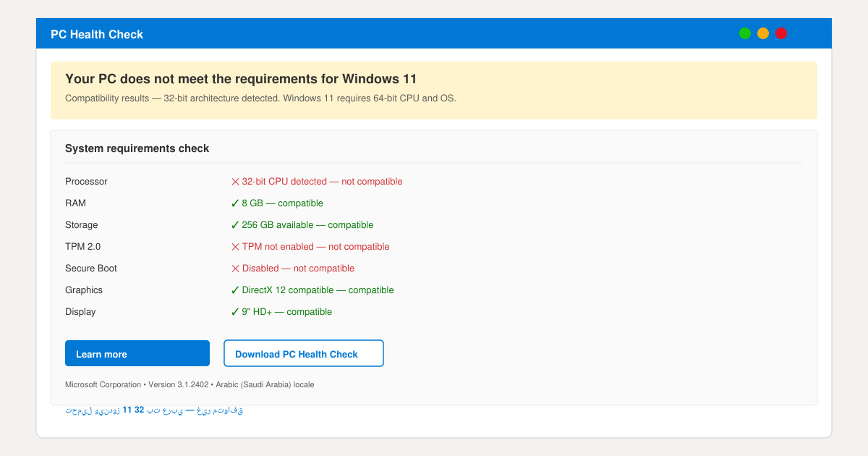Screen dimensions: 868x456
Task: Select the PC Health Check title text
Action: tap(97, 34)
